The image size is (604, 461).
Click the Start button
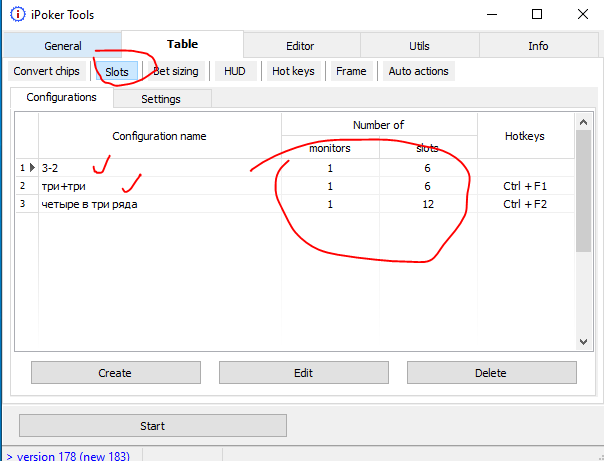point(153,426)
